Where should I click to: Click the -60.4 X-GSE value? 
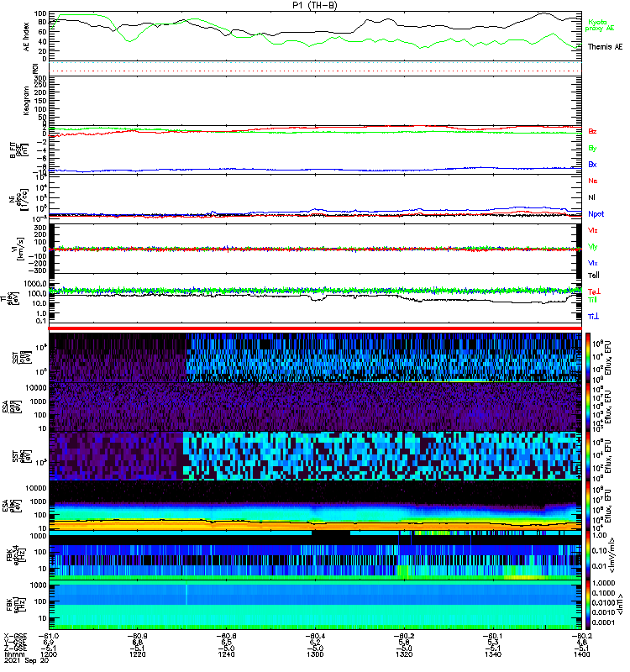(x=315, y=636)
